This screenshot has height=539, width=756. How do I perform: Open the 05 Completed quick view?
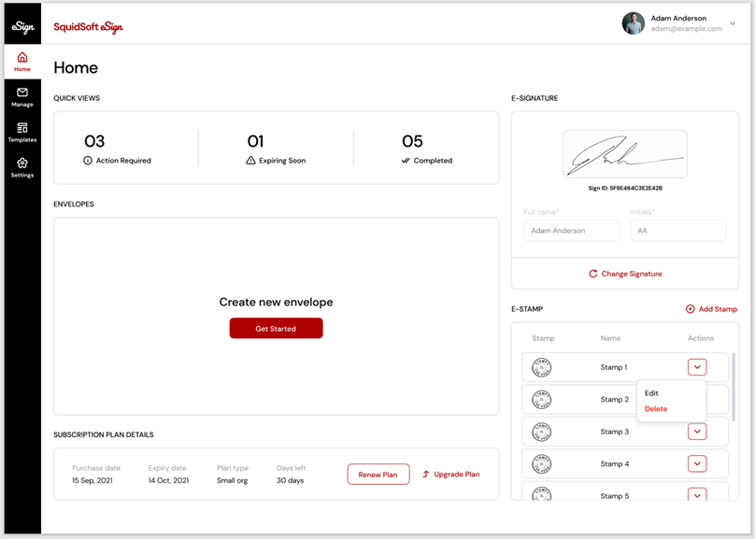[x=427, y=149]
